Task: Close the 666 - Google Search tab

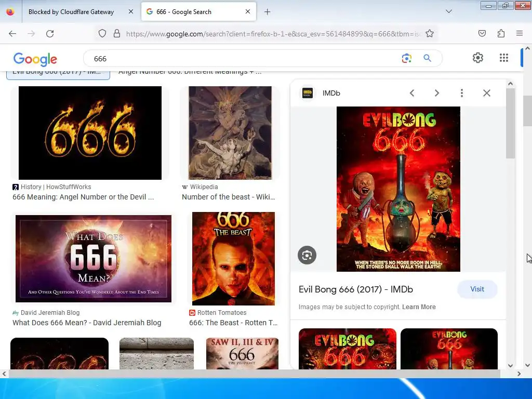Action: 248,11
